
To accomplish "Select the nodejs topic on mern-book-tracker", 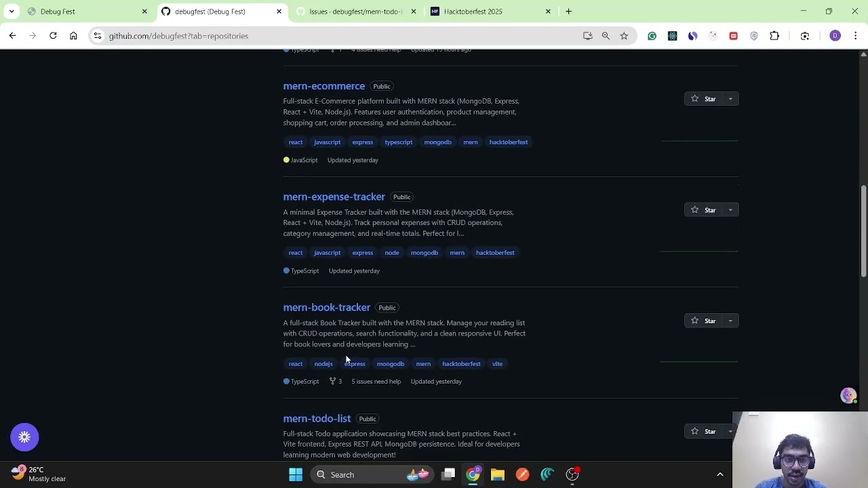I will [x=323, y=364].
